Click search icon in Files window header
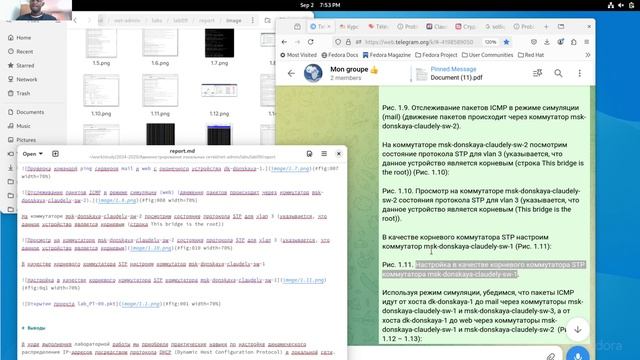The image size is (640, 360). (x=267, y=20)
